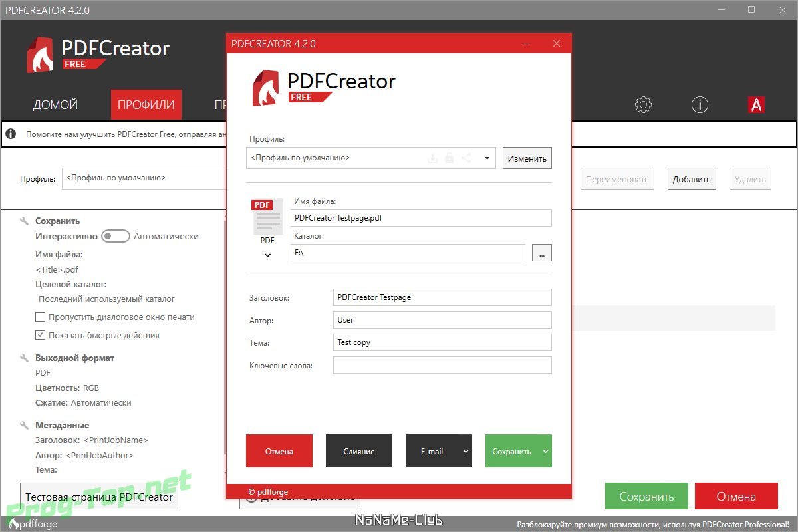Click the Каталог path field showing E:\
The height and width of the screenshot is (532, 798).
(408, 253)
